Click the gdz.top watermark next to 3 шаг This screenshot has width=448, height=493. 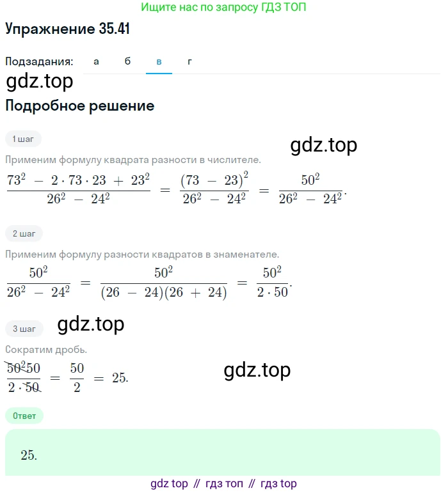click(91, 324)
